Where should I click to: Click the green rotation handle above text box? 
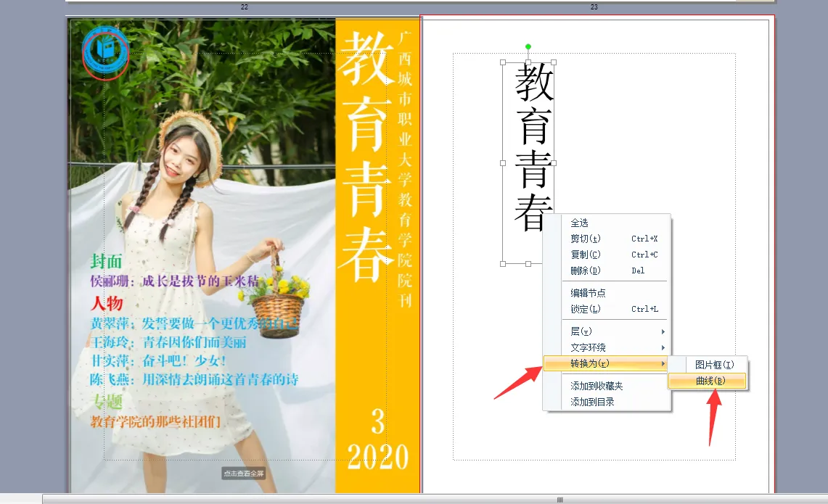pos(528,47)
